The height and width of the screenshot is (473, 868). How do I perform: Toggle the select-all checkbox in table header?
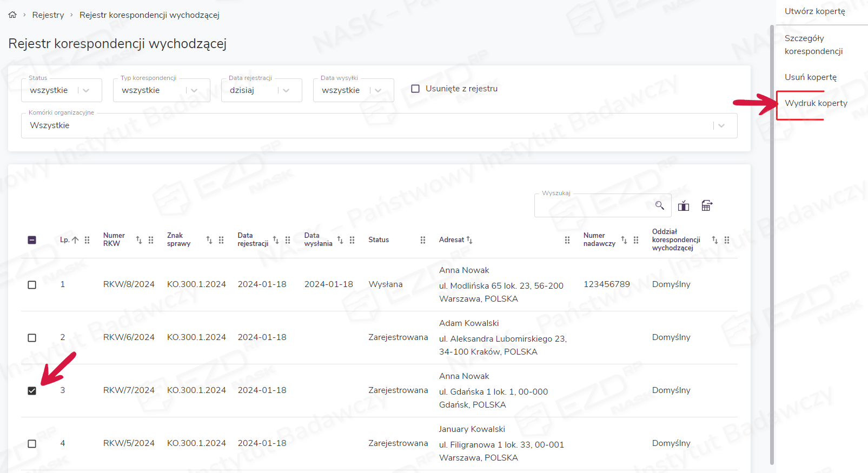[32, 240]
